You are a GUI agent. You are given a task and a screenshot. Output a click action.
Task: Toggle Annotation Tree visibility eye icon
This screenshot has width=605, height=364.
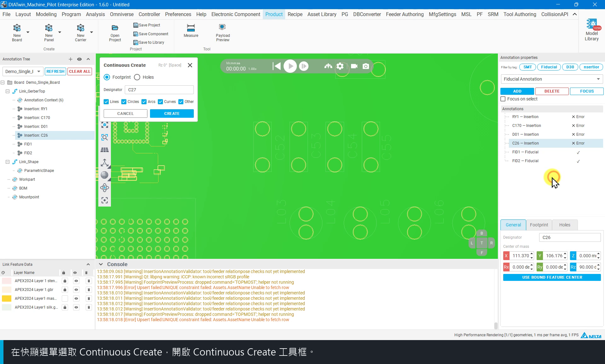(x=79, y=59)
